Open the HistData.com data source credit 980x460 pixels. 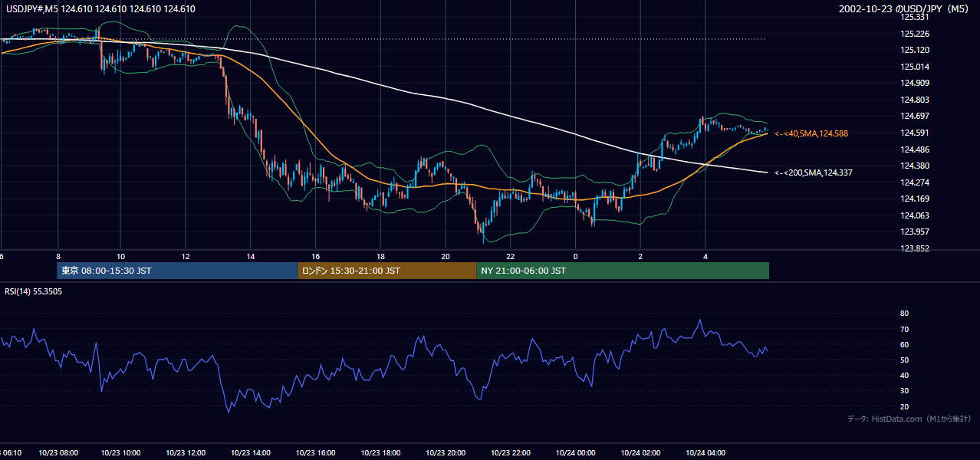tap(909, 419)
